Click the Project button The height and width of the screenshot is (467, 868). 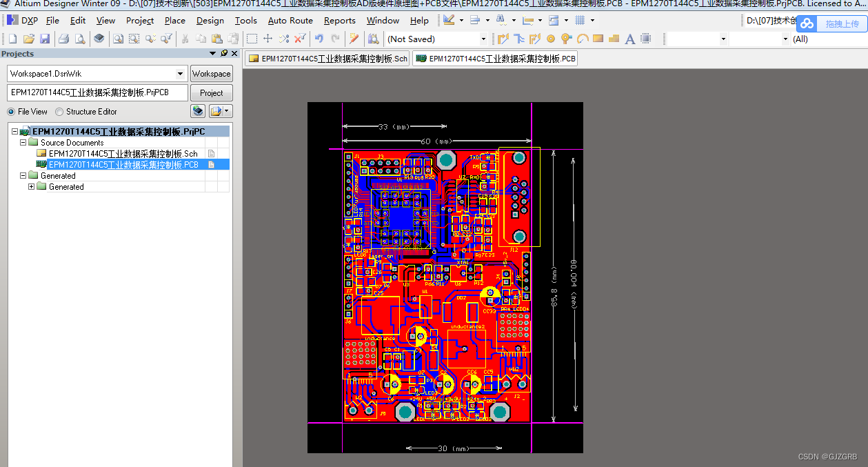[212, 93]
